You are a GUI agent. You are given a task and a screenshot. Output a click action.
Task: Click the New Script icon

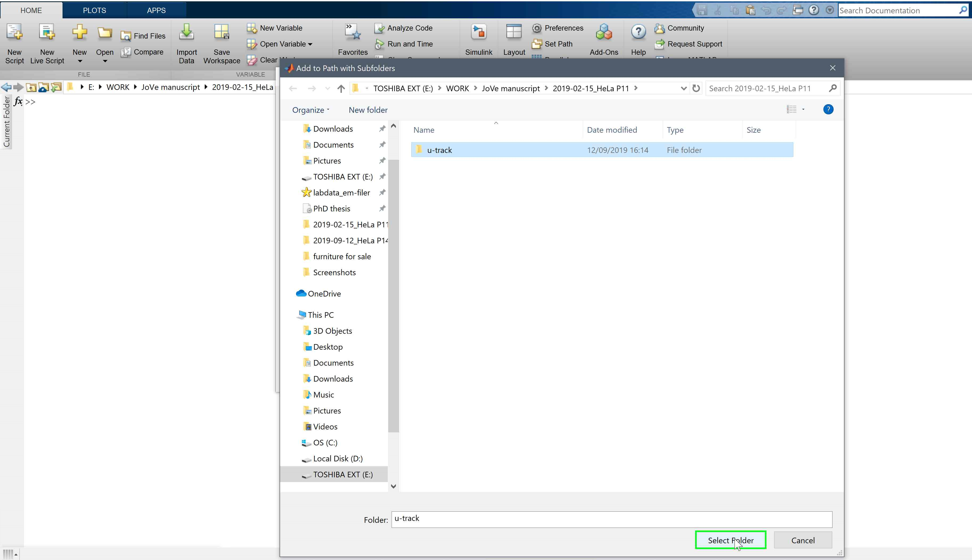pos(14,33)
